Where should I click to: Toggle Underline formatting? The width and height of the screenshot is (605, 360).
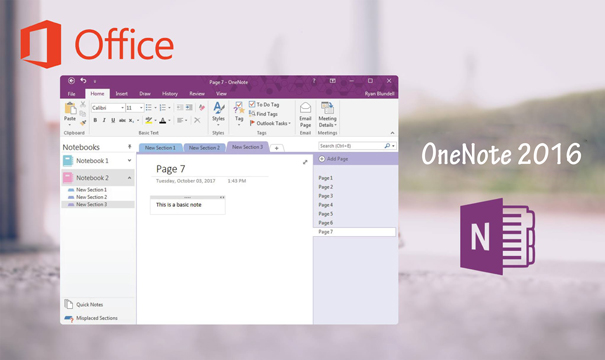click(x=113, y=120)
